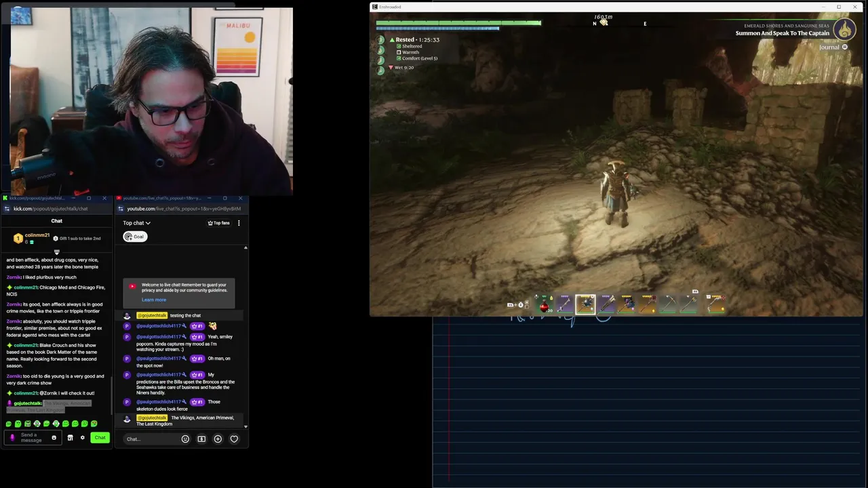
Task: Click the Kick Chat header tab
Action: click(57, 221)
